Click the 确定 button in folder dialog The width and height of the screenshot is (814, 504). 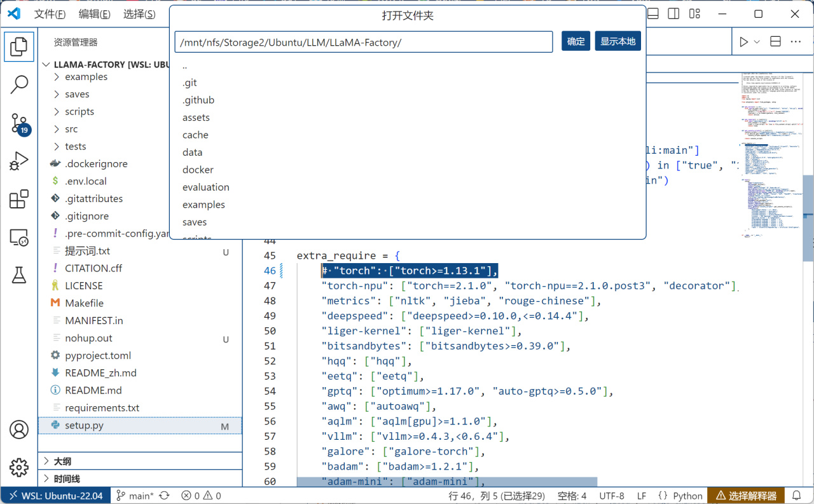tap(576, 41)
